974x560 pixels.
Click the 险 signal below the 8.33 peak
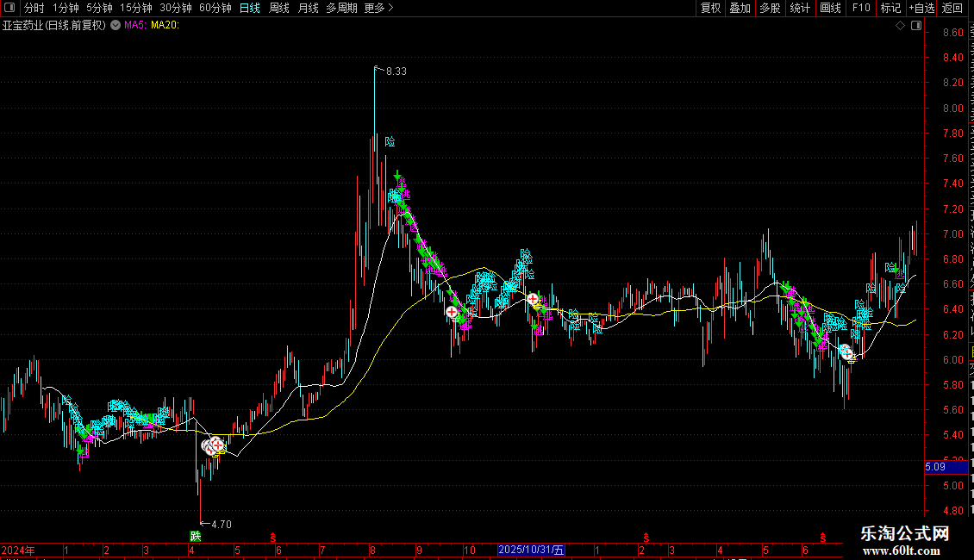pyautogui.click(x=390, y=141)
